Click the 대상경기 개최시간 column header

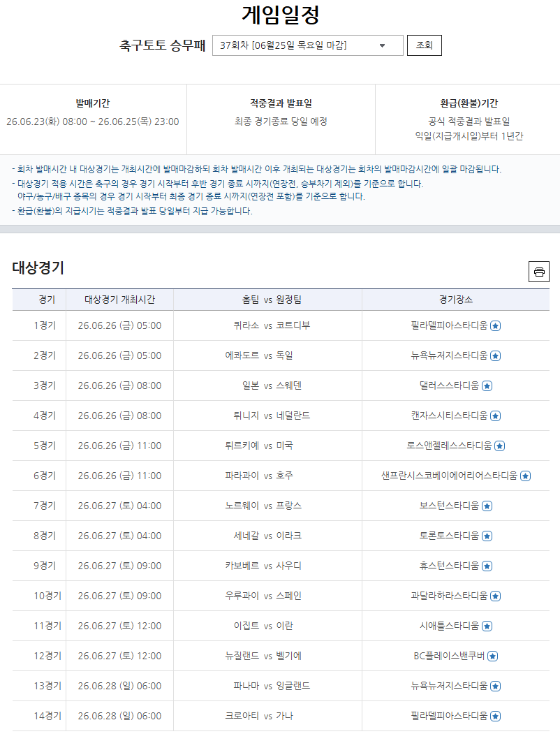tap(120, 300)
